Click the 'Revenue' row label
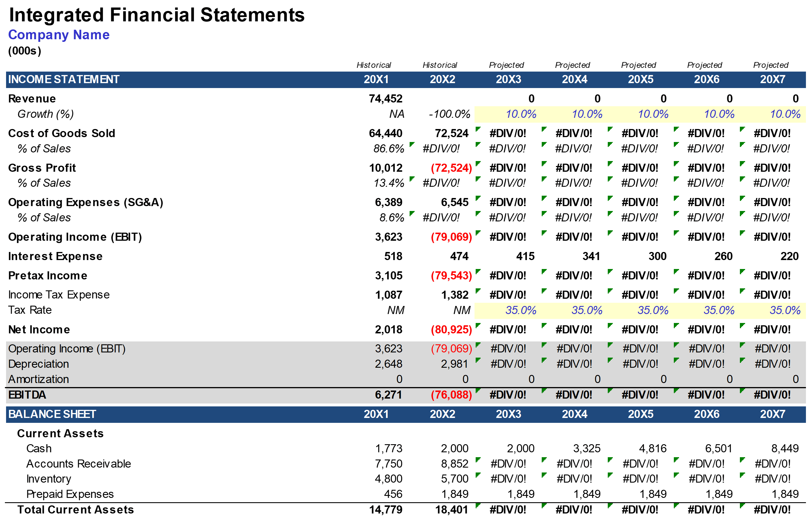Screen dimensions: 812x523 click(32, 99)
